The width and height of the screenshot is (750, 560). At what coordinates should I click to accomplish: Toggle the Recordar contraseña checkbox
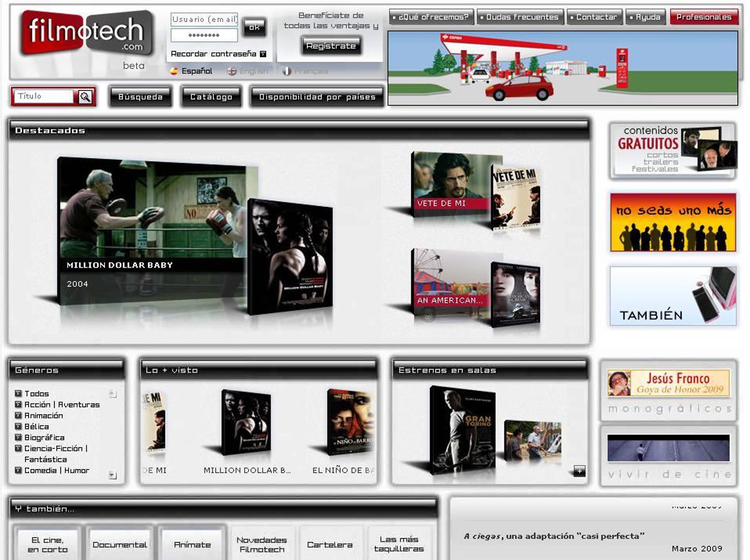coord(263,54)
